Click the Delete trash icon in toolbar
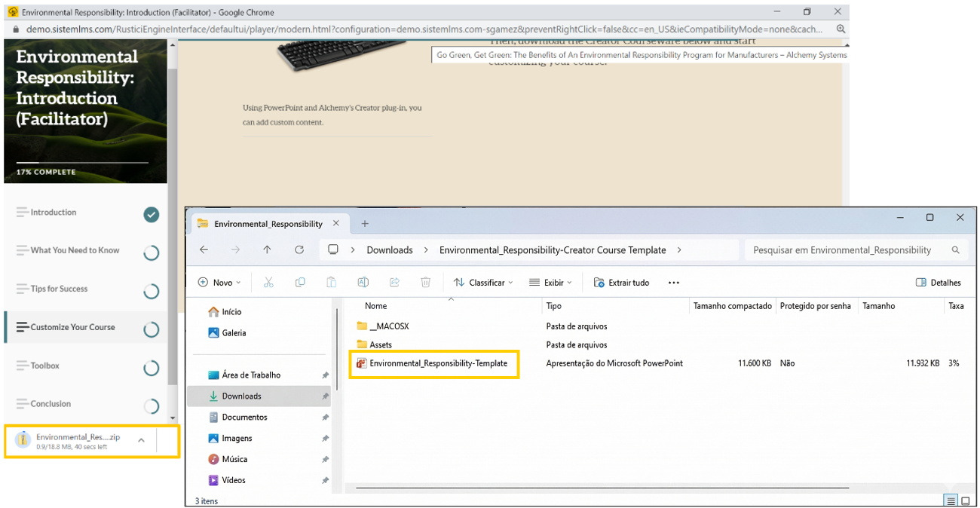This screenshot has height=508, width=980. click(426, 283)
